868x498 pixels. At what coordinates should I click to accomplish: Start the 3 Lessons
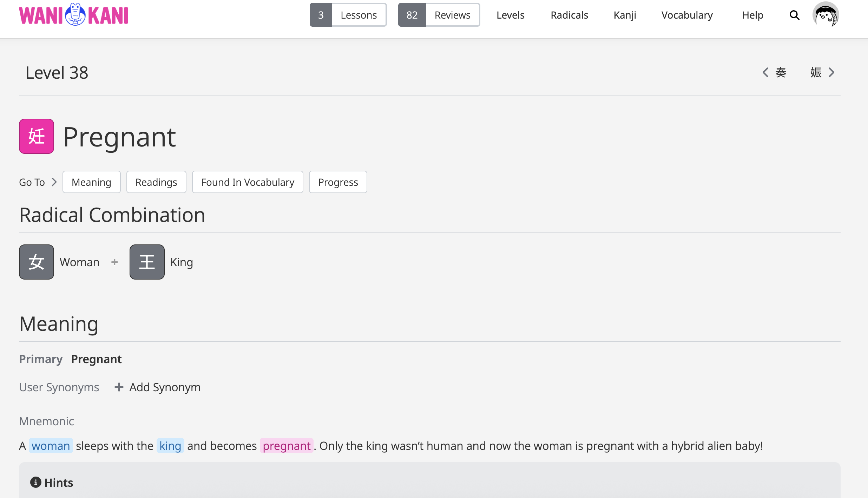pyautogui.click(x=348, y=15)
